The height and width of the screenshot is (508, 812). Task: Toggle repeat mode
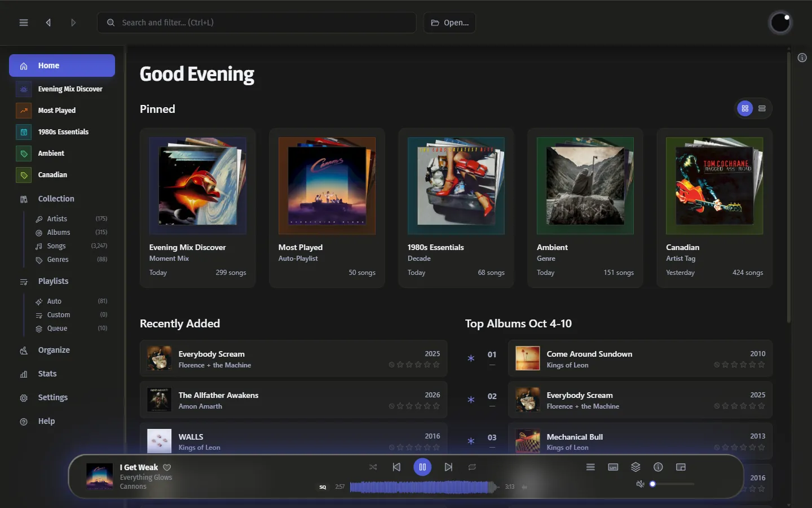point(472,467)
